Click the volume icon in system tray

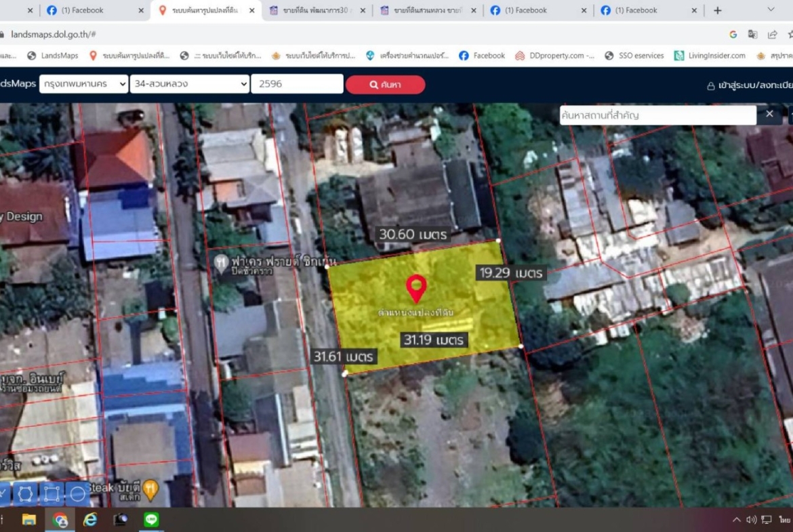pyautogui.click(x=752, y=519)
